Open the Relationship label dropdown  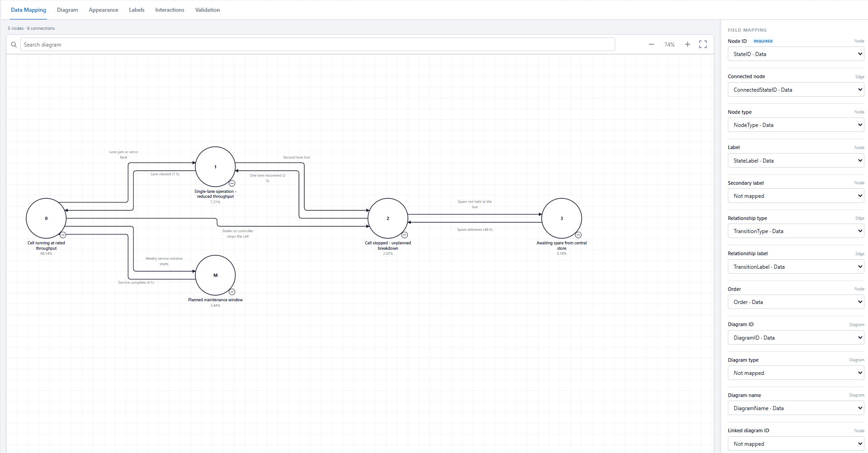(796, 267)
